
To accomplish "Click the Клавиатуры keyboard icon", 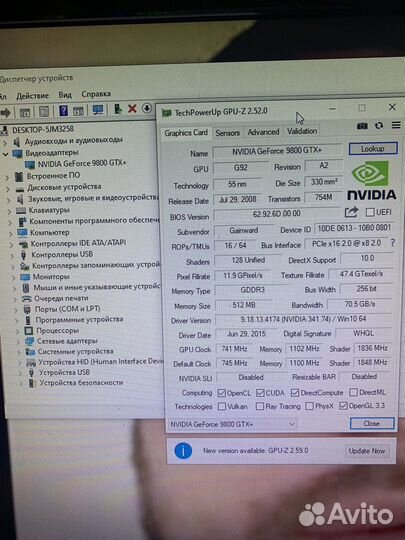I will pos(21,210).
